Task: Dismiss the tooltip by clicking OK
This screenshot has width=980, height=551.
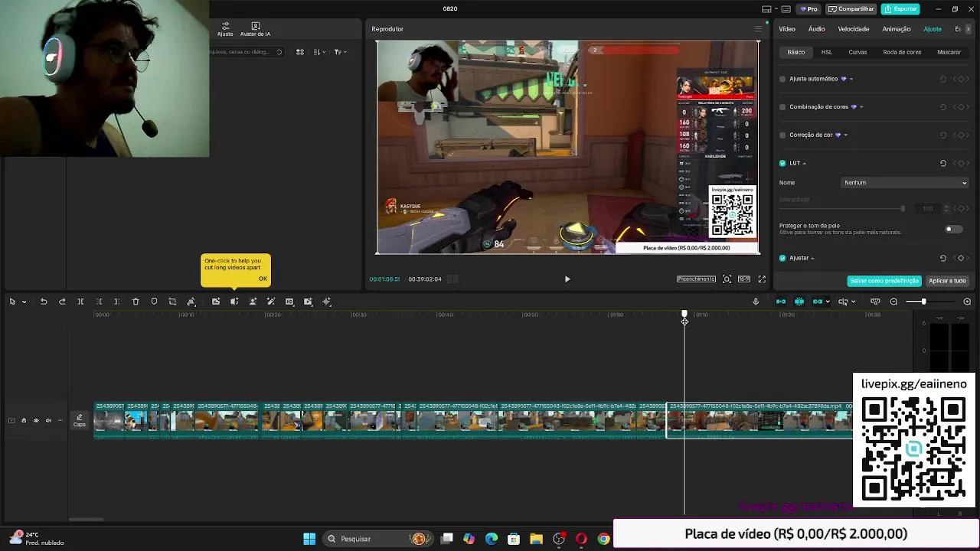Action: click(x=263, y=279)
